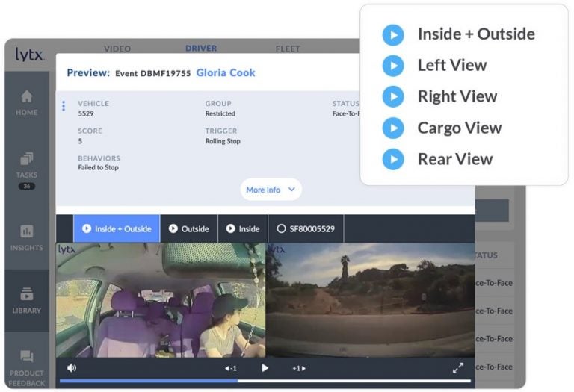Step forward one frame with +1
The height and width of the screenshot is (392, 574).
[x=298, y=368]
